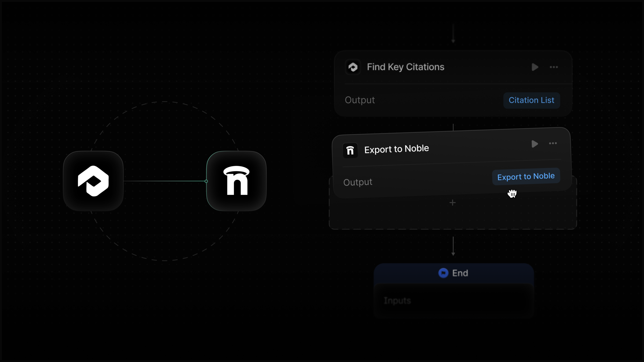The image size is (644, 362).
Task: Select the Export to Noble output tag
Action: coord(526,176)
